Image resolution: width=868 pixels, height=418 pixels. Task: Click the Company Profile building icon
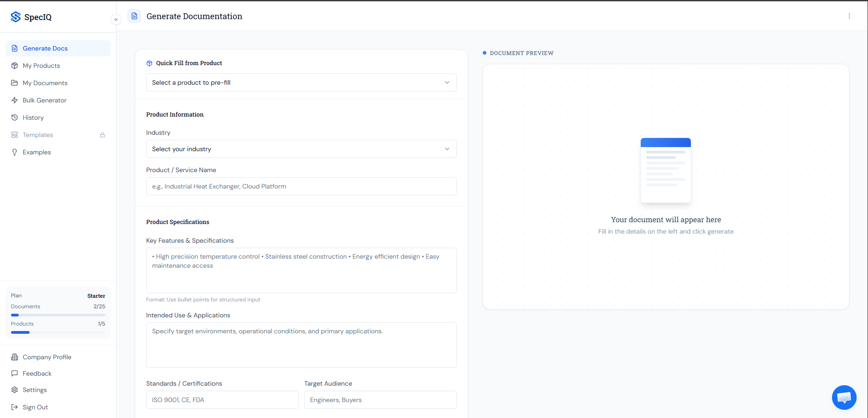[15, 357]
